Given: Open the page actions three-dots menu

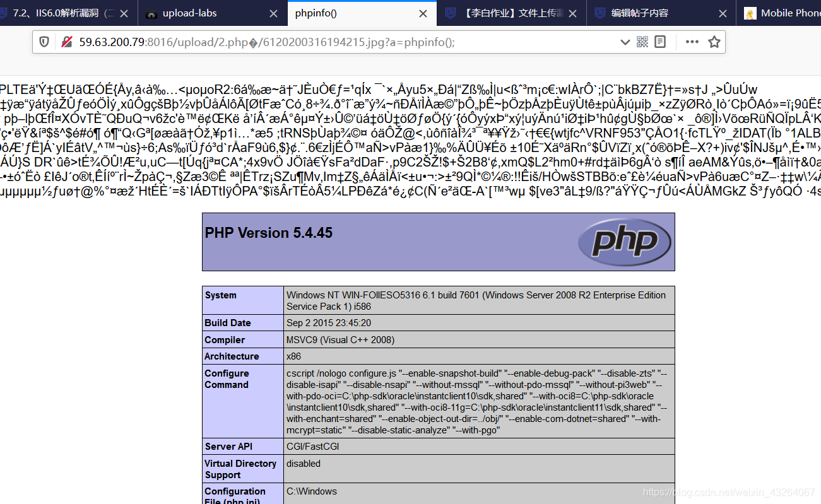Looking at the screenshot, I should (x=692, y=42).
